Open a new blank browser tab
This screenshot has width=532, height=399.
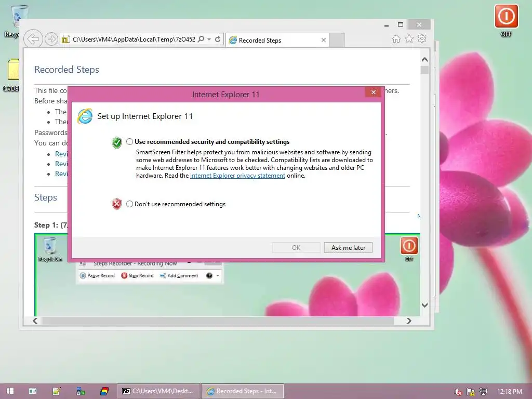(337, 41)
